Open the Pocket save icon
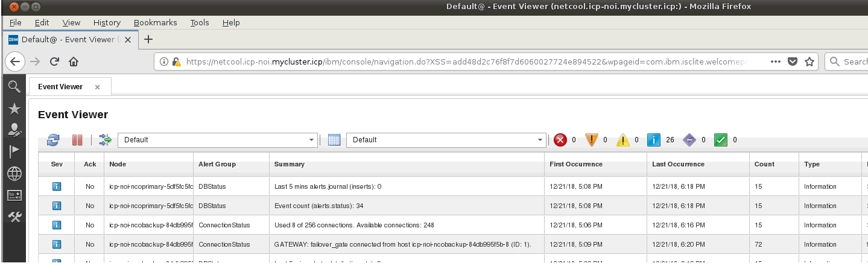Viewport: 868px width, 266px height. click(793, 62)
